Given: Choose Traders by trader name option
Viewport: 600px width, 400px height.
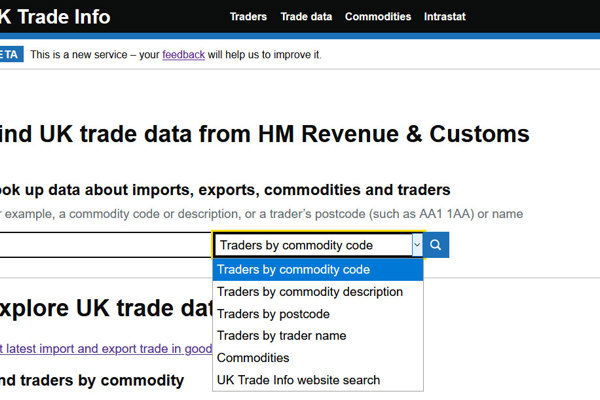Looking at the screenshot, I should [x=318, y=336].
